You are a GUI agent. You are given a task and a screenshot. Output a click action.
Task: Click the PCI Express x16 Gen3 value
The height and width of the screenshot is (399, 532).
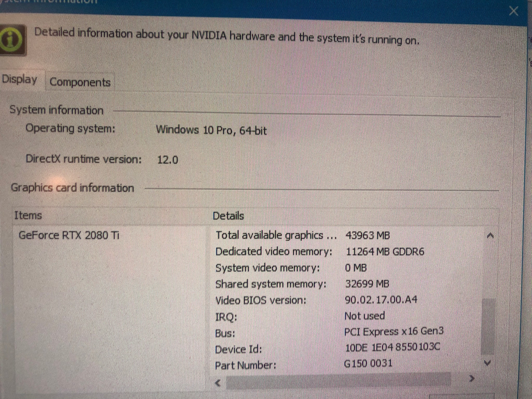tap(394, 331)
